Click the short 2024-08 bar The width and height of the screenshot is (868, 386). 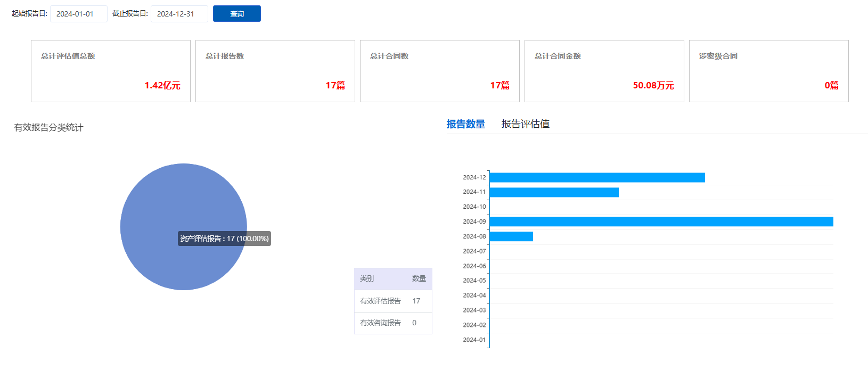(x=511, y=236)
